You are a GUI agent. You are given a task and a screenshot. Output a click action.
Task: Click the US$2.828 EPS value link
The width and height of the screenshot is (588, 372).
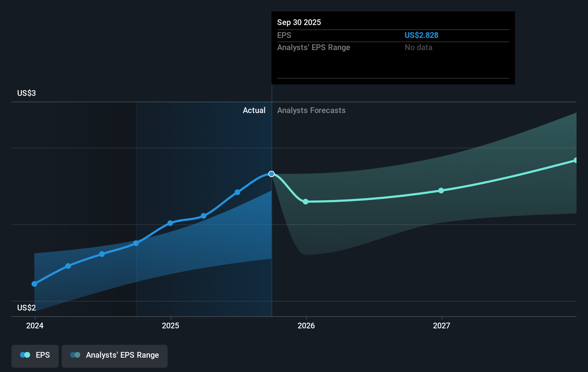pyautogui.click(x=421, y=35)
